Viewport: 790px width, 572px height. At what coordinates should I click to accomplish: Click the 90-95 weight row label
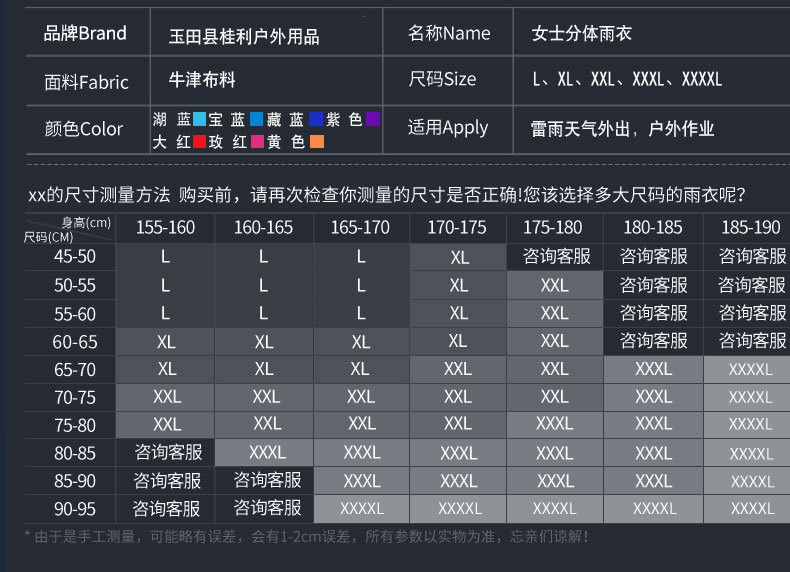pos(75,509)
